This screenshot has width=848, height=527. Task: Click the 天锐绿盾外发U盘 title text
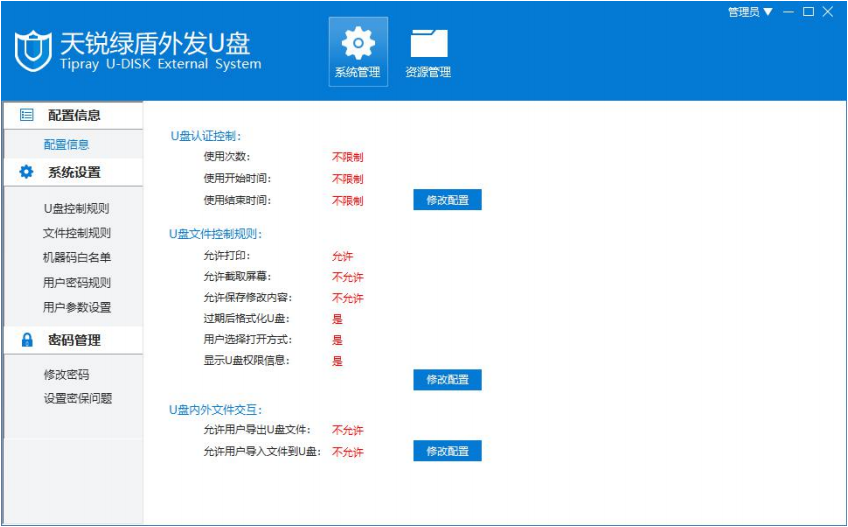coord(155,43)
